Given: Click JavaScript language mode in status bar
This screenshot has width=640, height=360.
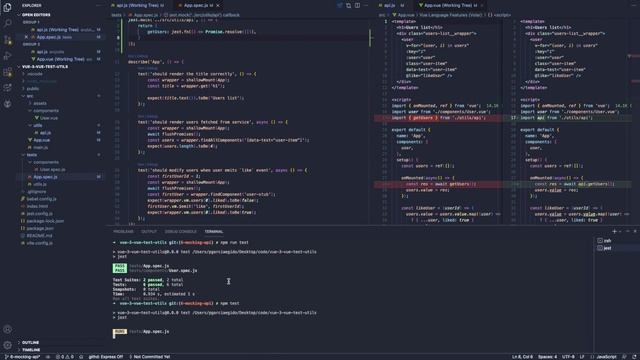Looking at the screenshot, I should [606, 357].
